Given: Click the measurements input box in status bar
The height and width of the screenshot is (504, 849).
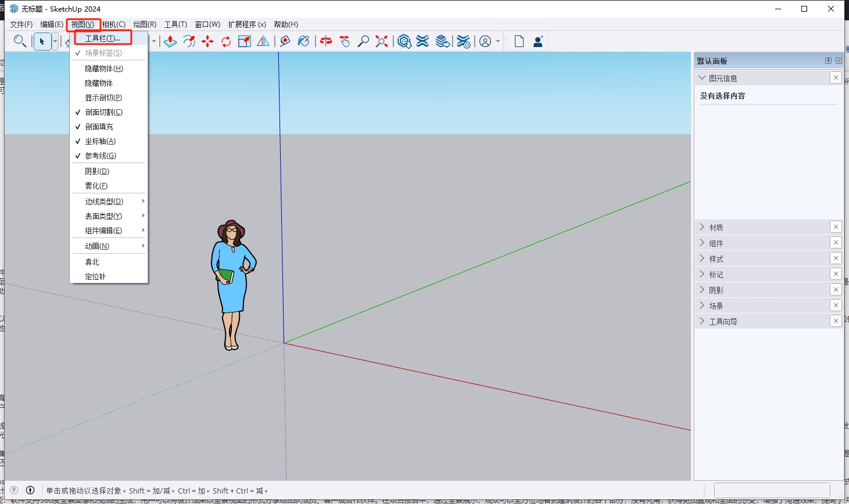Looking at the screenshot, I should tap(772, 490).
